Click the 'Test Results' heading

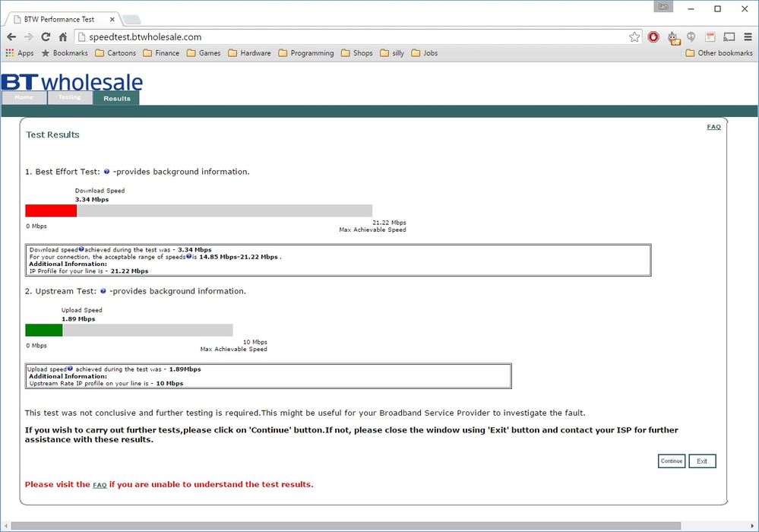tap(52, 135)
